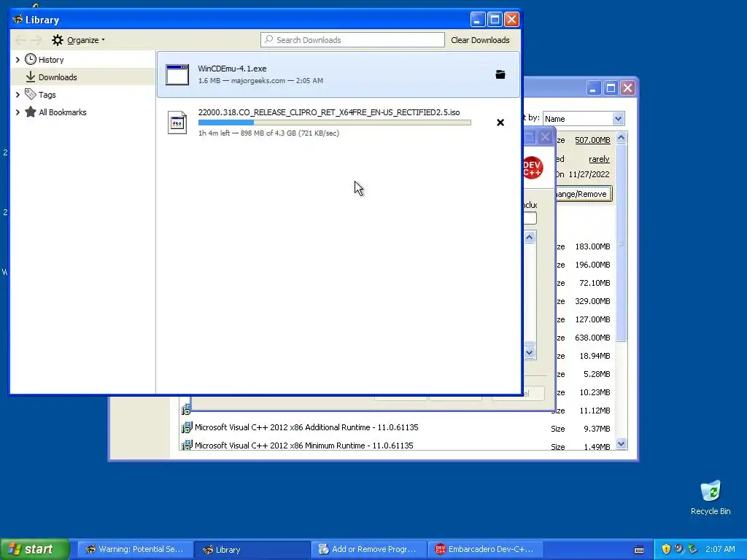Select the 22000.318 ISO file name

[329, 112]
